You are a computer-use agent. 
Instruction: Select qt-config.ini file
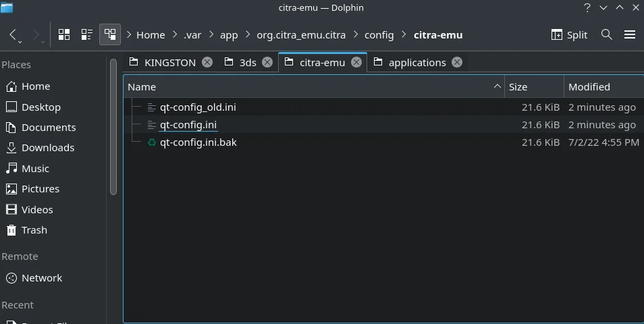(188, 125)
